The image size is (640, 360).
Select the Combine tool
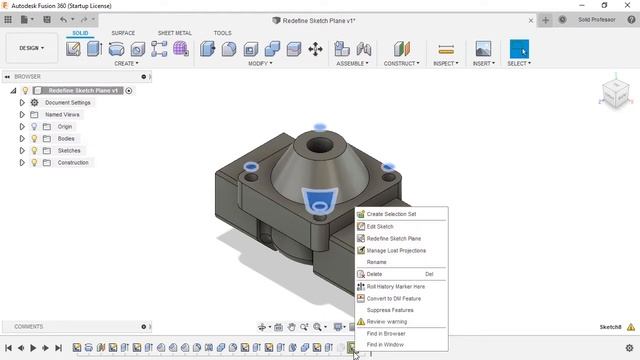pyautogui.click(x=272, y=49)
